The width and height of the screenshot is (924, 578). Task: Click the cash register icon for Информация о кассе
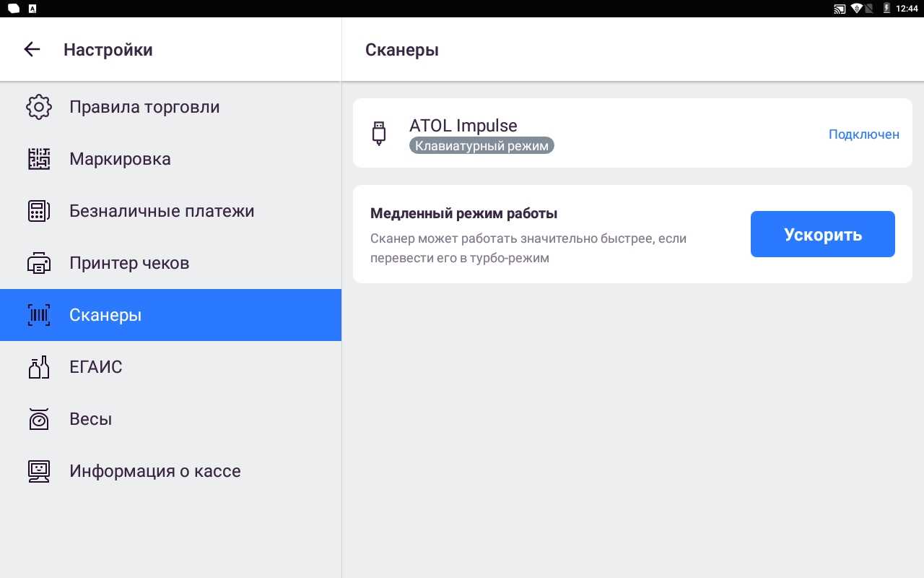tap(39, 471)
